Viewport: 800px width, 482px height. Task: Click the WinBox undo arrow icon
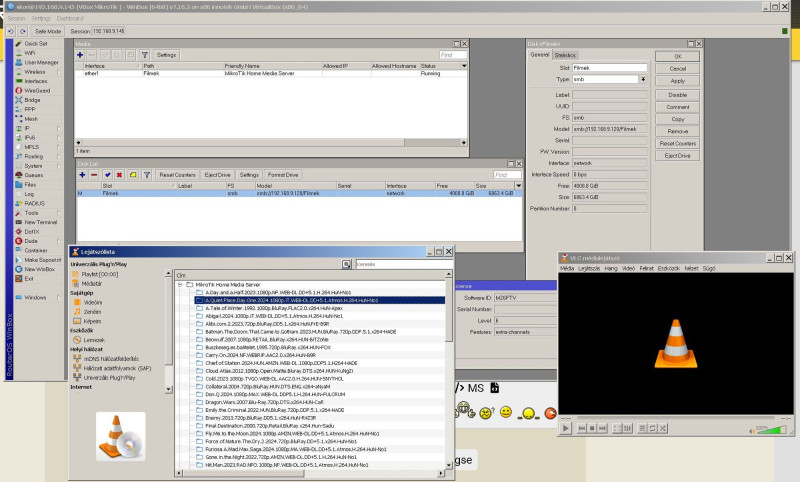[x=11, y=32]
